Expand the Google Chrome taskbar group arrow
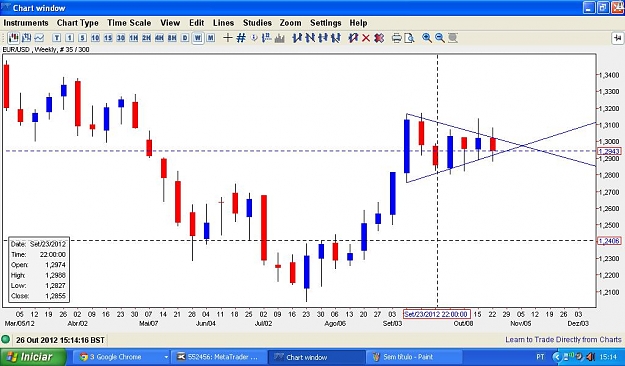The image size is (625, 366). pos(165,357)
